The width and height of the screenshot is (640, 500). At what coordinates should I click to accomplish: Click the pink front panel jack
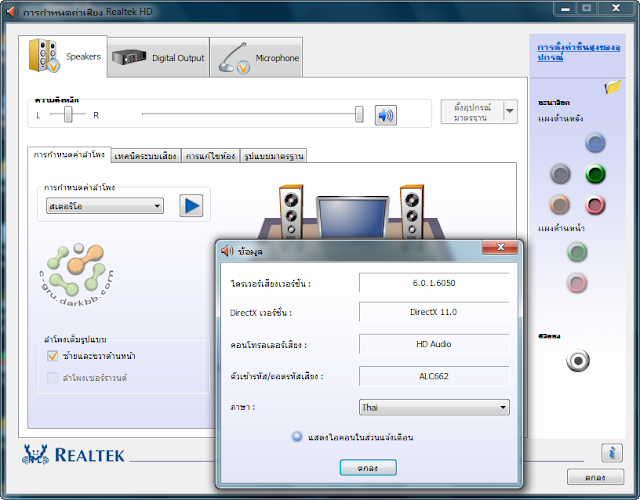(x=577, y=282)
